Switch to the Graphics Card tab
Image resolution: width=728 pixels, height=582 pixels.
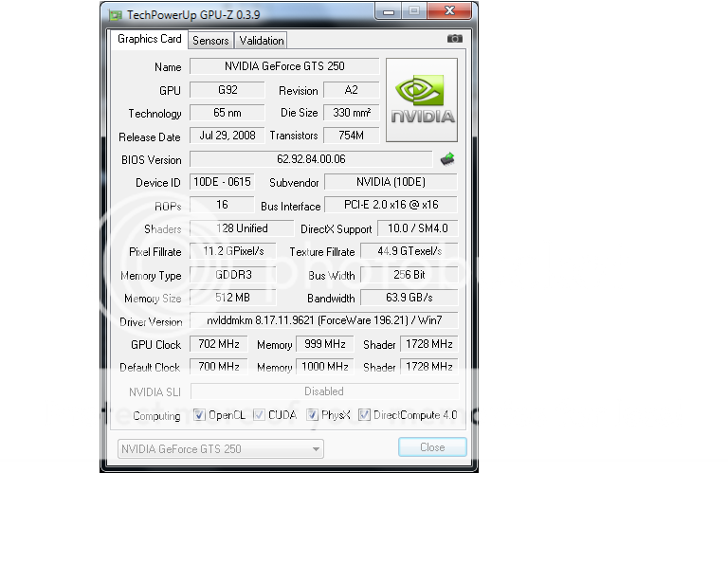pos(149,39)
